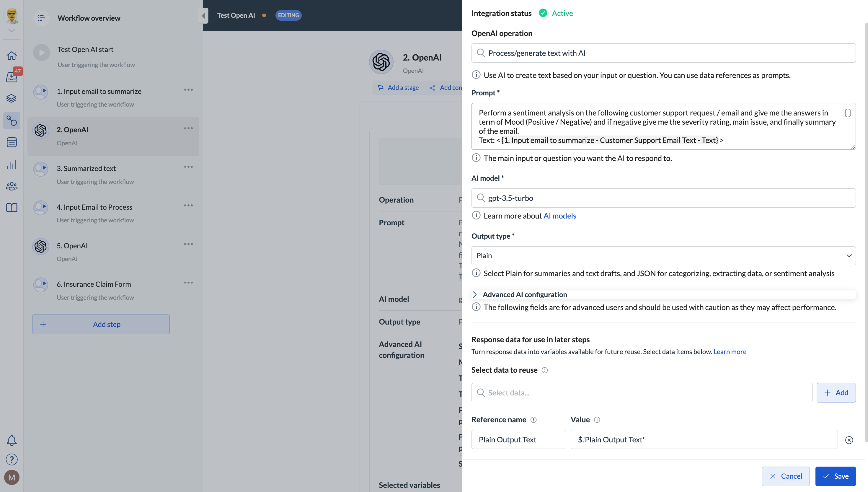Open the help question mark icon

coord(12,459)
